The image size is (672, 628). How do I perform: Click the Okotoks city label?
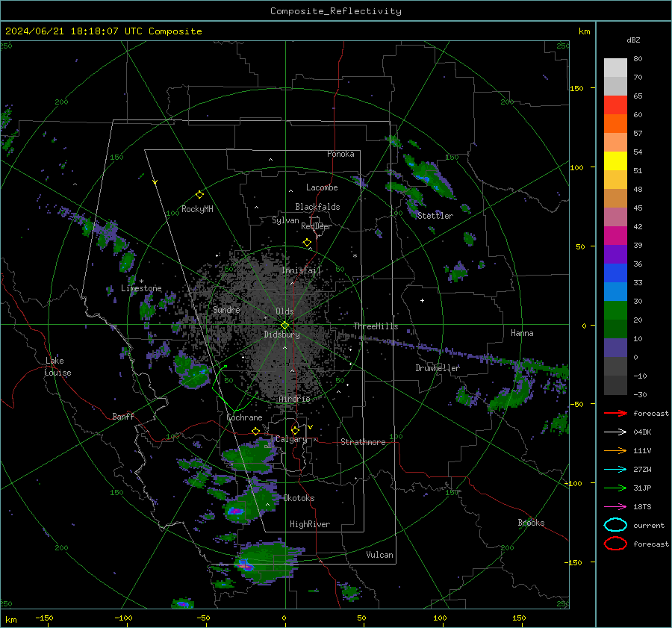(299, 498)
